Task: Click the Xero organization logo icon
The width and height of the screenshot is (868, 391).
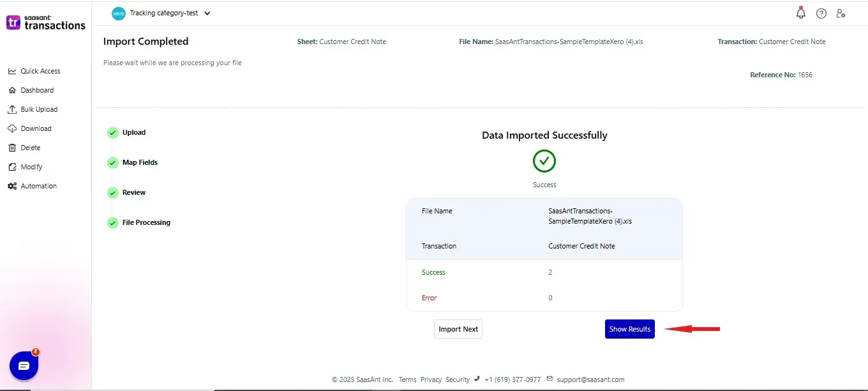Action: click(x=119, y=13)
